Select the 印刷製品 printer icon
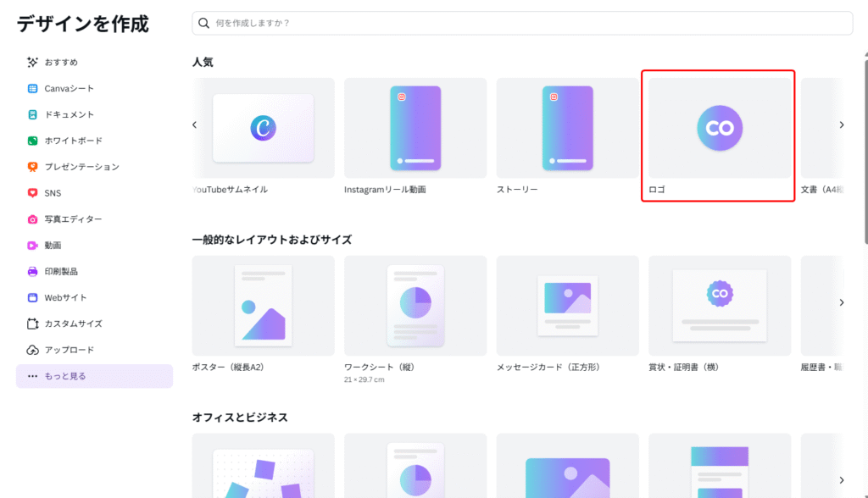 click(33, 272)
